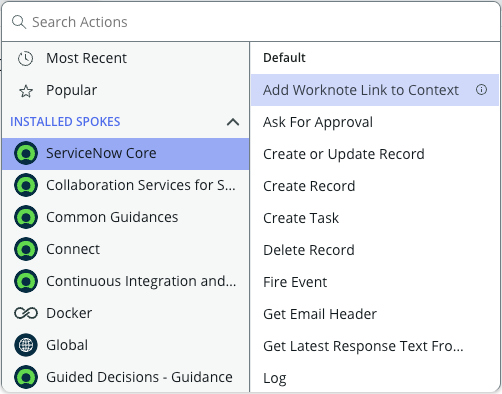Select Guided Decisions - Guidance spoke
The width and height of the screenshot is (502, 394).
126,377
